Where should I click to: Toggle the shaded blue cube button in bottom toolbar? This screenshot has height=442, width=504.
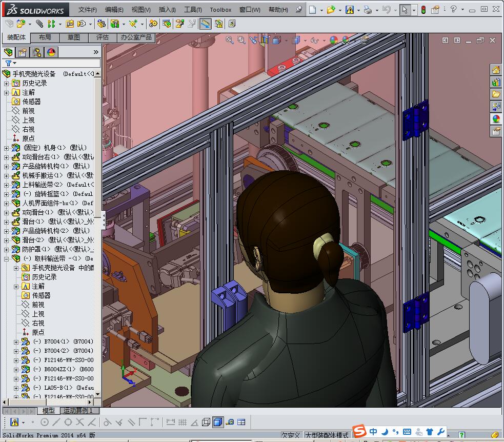click(x=218, y=422)
